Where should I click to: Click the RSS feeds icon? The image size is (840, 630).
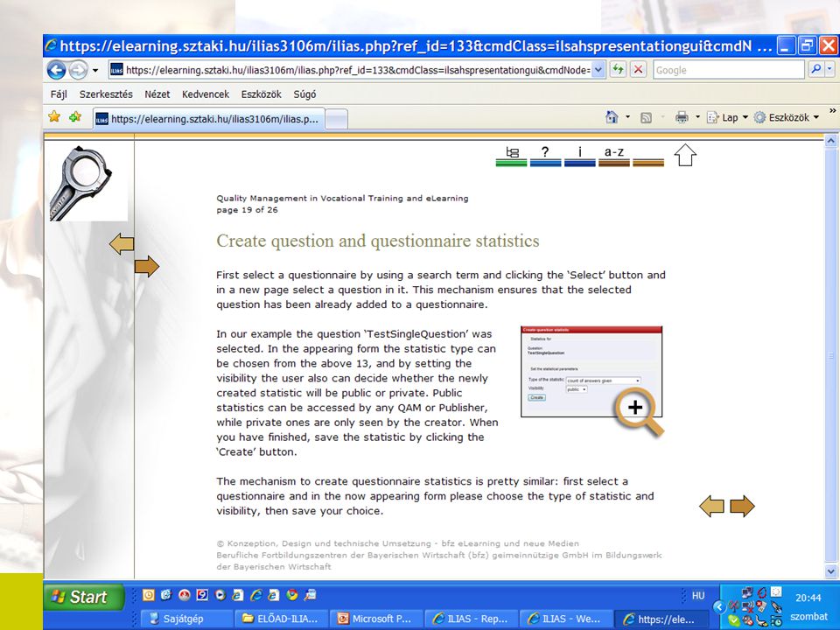pyautogui.click(x=646, y=117)
